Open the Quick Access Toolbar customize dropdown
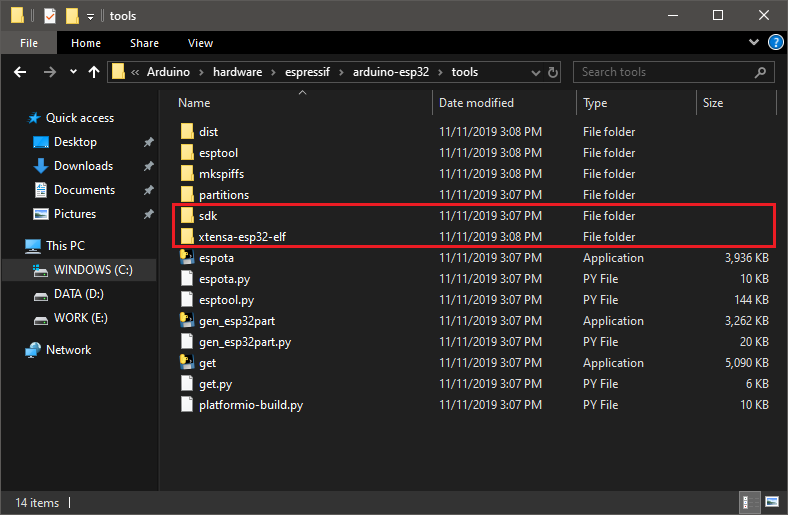The image size is (788, 515). point(91,16)
